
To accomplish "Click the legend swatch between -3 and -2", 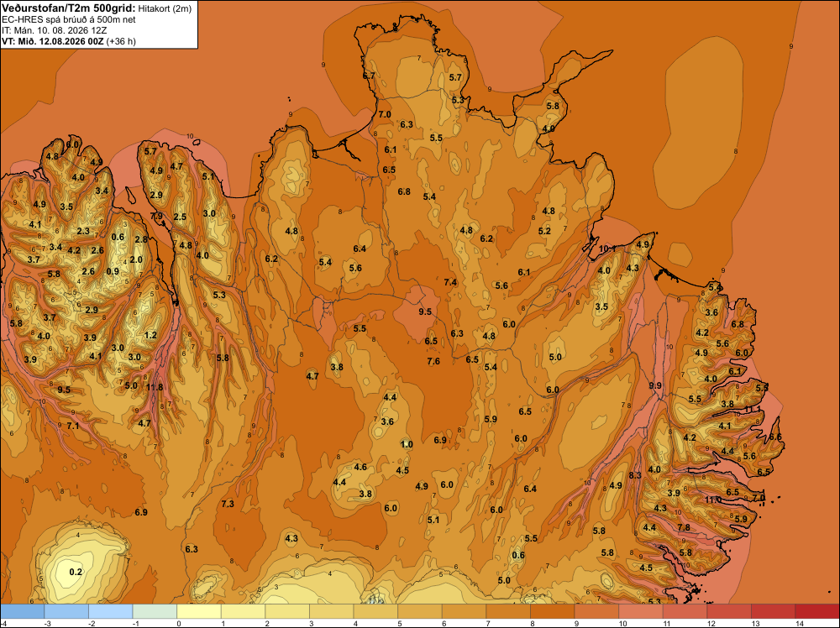I will [x=66, y=611].
